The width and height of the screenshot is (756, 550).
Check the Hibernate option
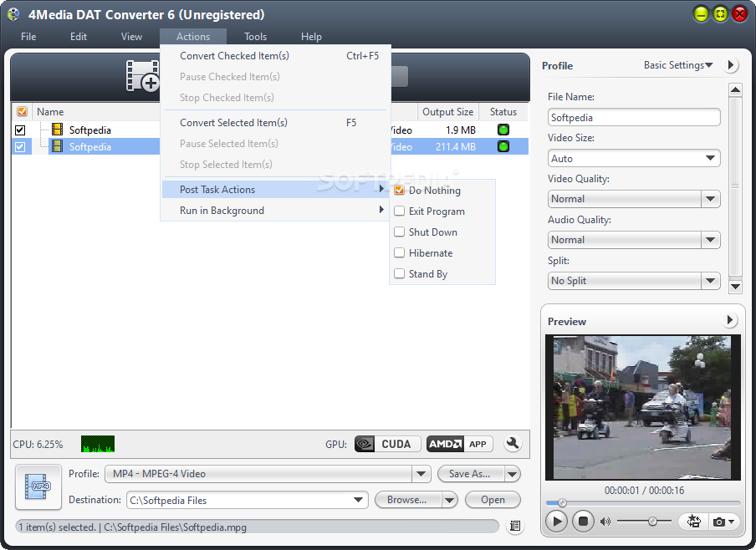tap(399, 252)
